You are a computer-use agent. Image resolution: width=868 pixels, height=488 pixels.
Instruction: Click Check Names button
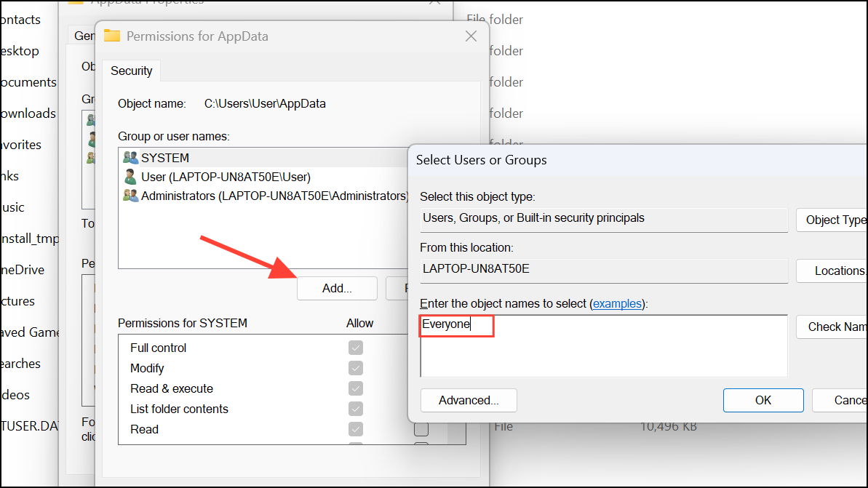832,327
